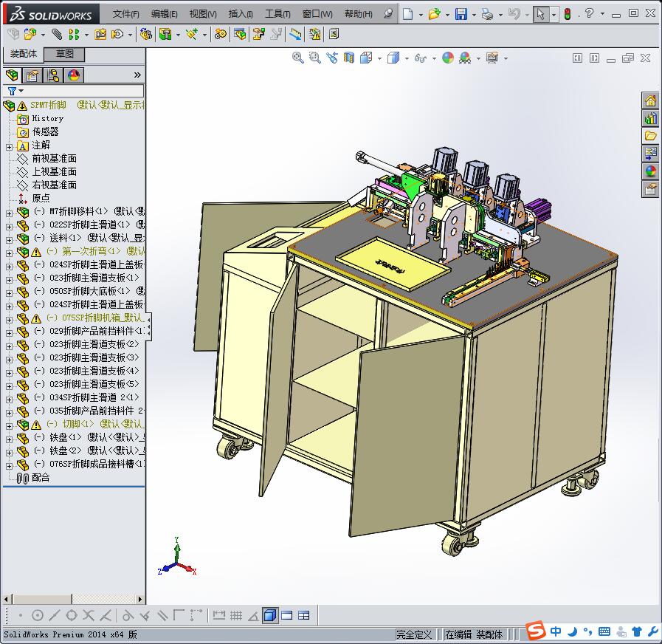Screen dimensions: 662x644
Task: Click the Help question mark icon
Action: 590,13
